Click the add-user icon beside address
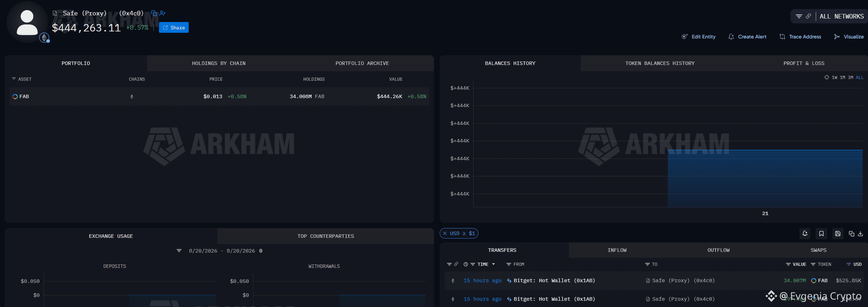 pos(162,13)
